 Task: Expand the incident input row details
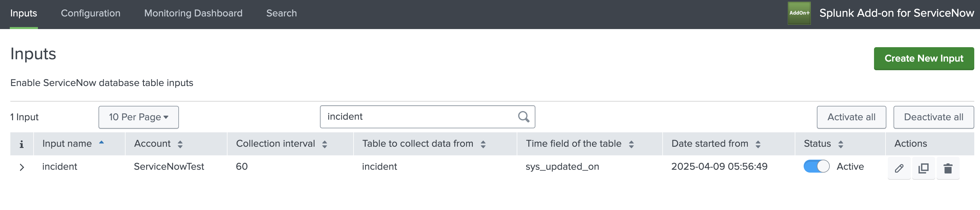22,167
